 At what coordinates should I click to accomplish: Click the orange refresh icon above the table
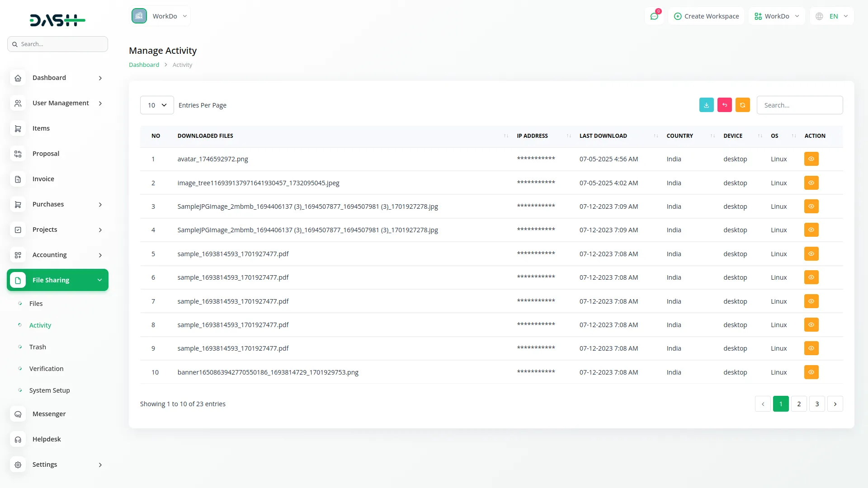coord(742,105)
